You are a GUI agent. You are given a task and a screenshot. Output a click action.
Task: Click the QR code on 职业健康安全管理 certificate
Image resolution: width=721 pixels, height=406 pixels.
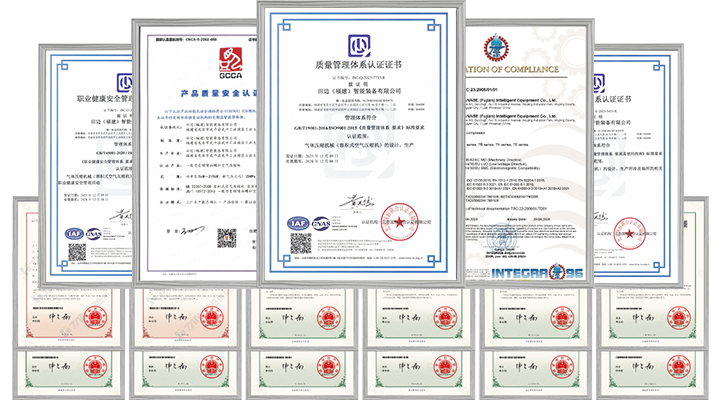click(x=77, y=252)
